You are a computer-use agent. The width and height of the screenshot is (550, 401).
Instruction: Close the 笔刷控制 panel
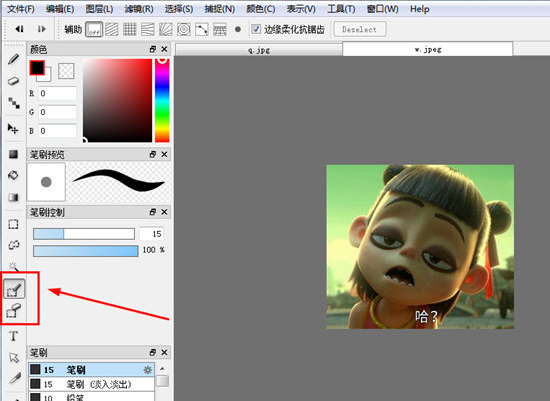[x=164, y=212]
